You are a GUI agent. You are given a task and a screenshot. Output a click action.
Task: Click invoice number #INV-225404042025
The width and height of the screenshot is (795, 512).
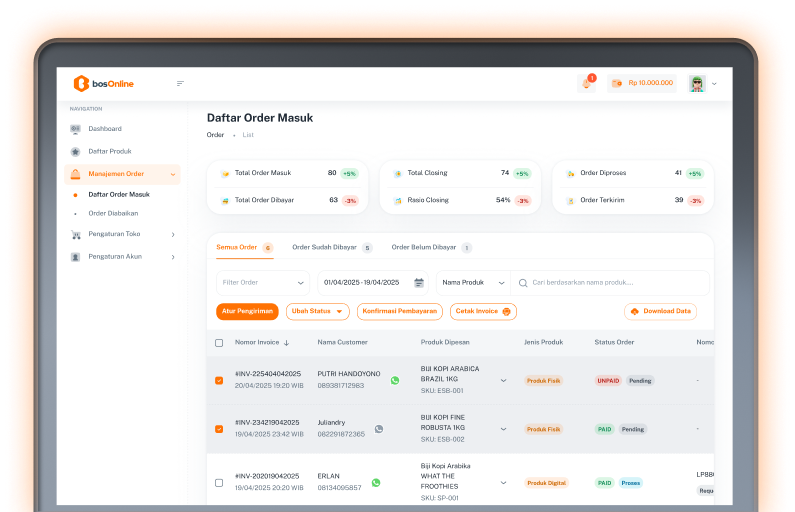tap(268, 374)
